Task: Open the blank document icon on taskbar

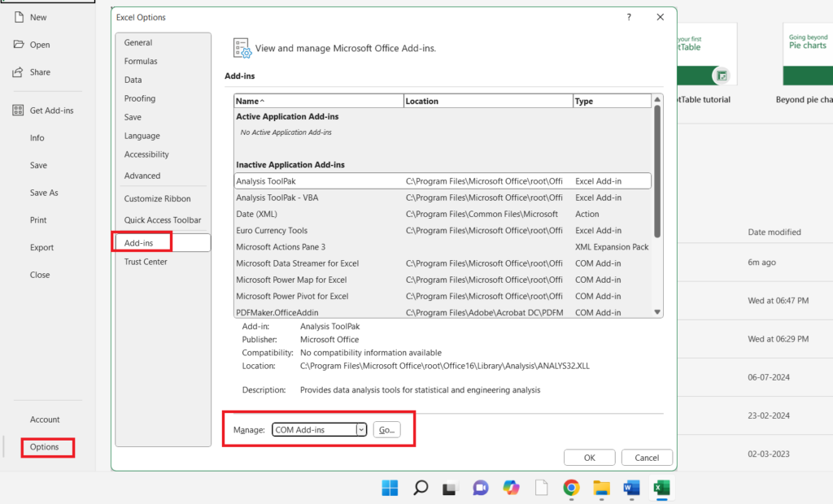Action: tap(541, 488)
